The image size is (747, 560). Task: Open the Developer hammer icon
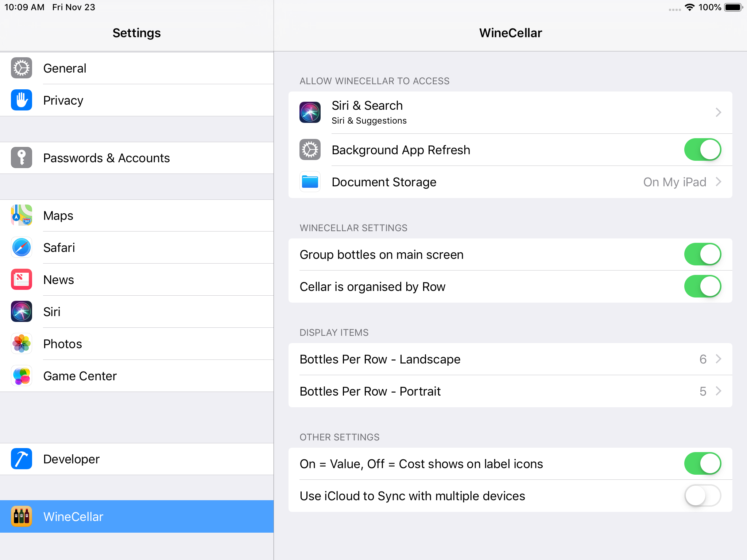(x=22, y=459)
